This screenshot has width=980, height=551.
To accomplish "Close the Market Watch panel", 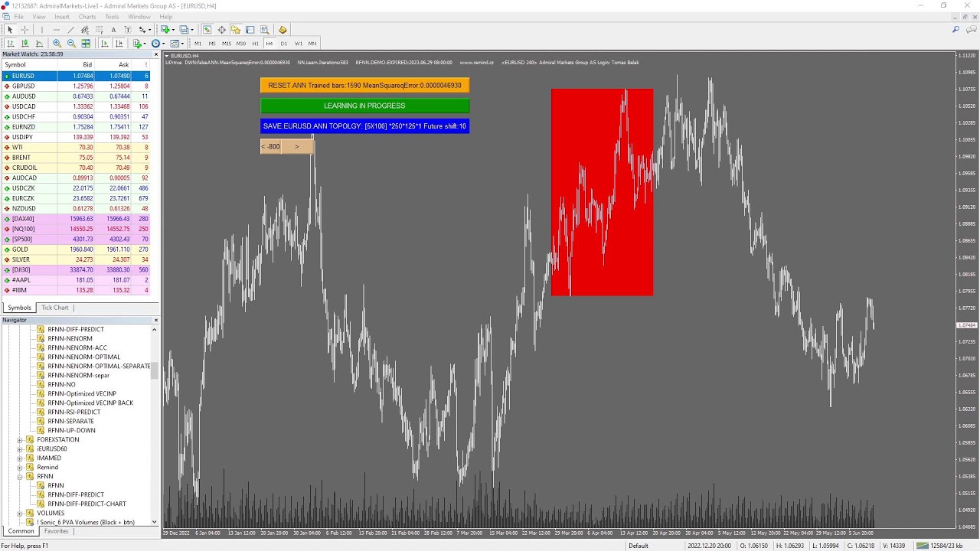I will (x=156, y=54).
